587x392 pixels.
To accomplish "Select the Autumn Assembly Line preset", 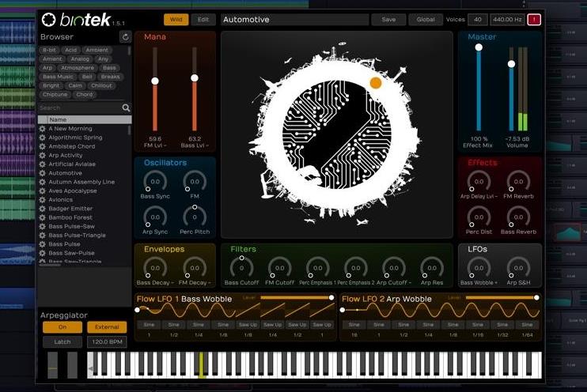I will 81,182.
